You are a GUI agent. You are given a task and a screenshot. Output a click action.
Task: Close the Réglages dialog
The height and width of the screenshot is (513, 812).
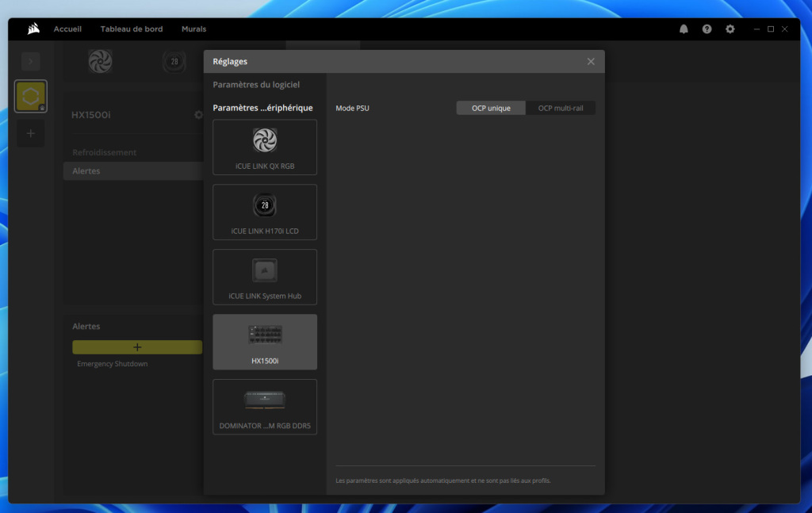point(591,62)
